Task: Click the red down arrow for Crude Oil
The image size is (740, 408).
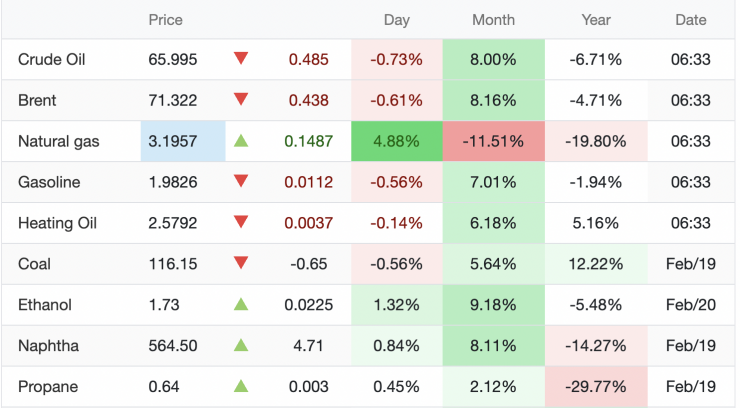Action: 241,59
